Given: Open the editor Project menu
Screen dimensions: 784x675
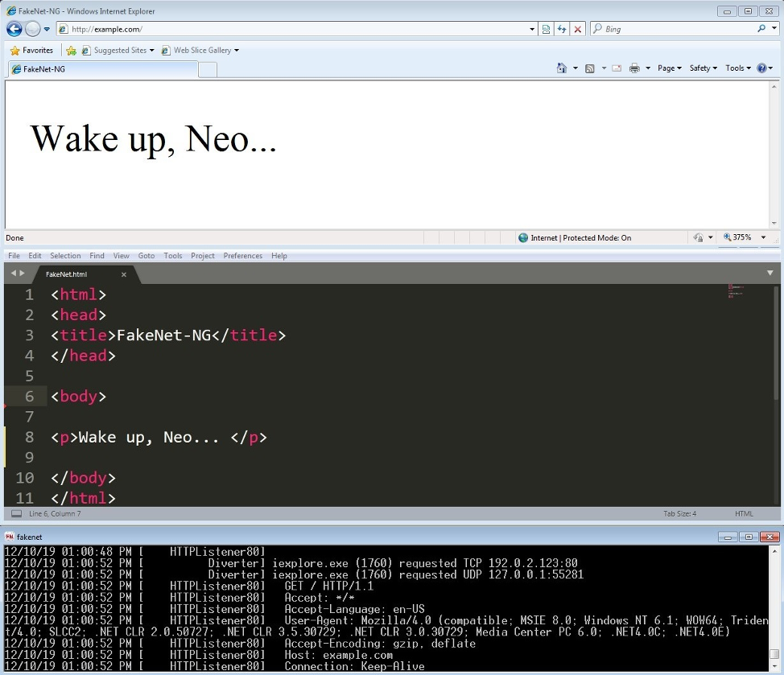Looking at the screenshot, I should 203,255.
